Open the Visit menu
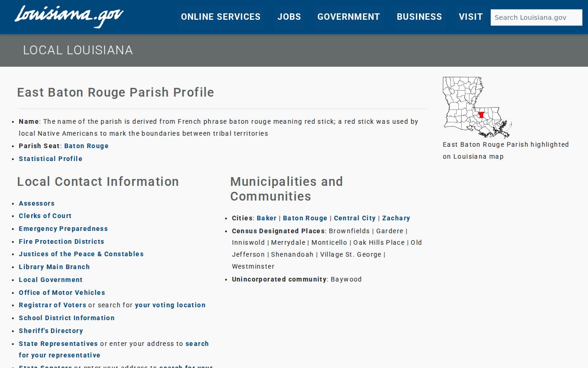The height and width of the screenshot is (368, 588). (471, 17)
